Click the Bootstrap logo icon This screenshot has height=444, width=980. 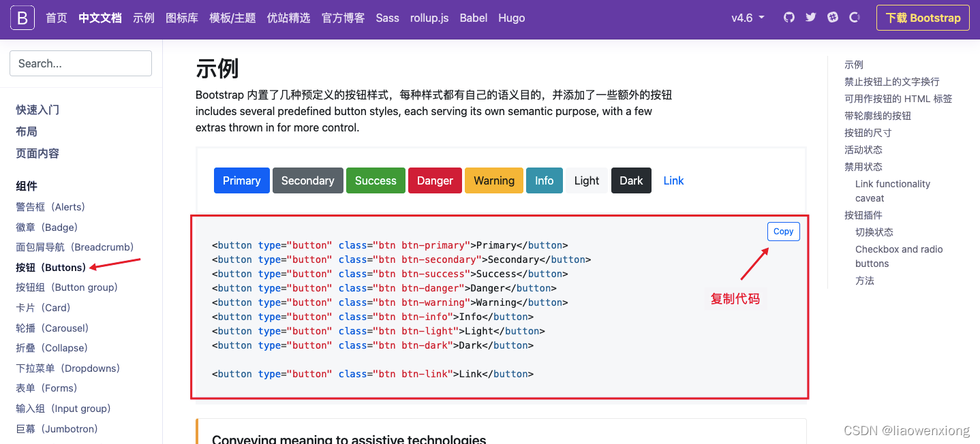21,18
